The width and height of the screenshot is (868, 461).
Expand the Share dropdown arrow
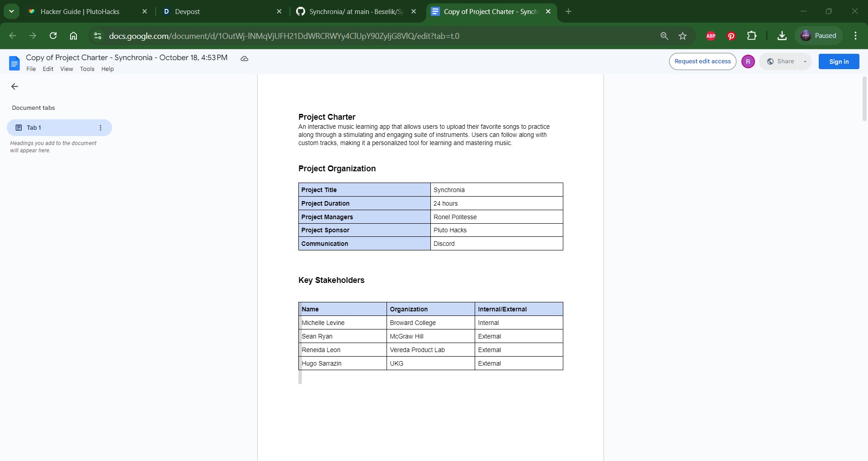(805, 61)
